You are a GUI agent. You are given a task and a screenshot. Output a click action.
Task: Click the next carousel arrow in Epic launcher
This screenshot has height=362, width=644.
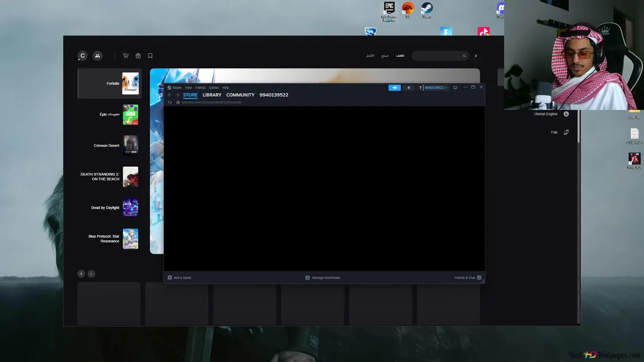point(91,274)
